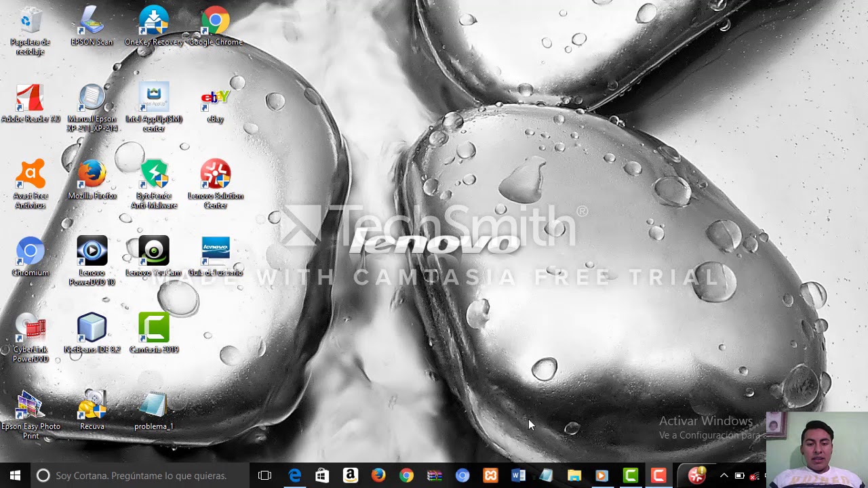Click the orange media player taskbar icon
The image size is (868, 488).
[x=601, y=475]
